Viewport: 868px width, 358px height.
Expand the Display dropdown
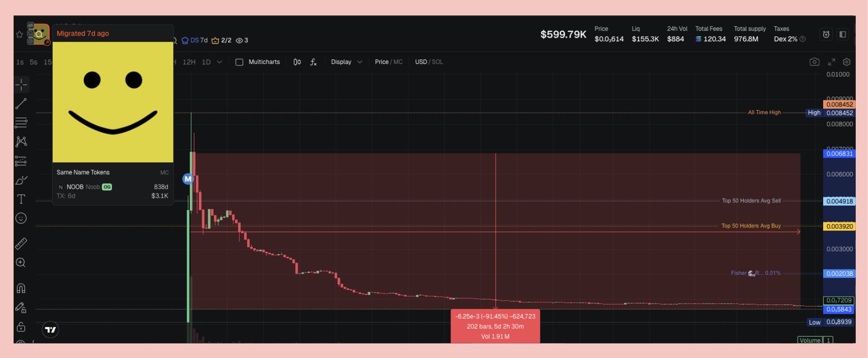point(346,62)
